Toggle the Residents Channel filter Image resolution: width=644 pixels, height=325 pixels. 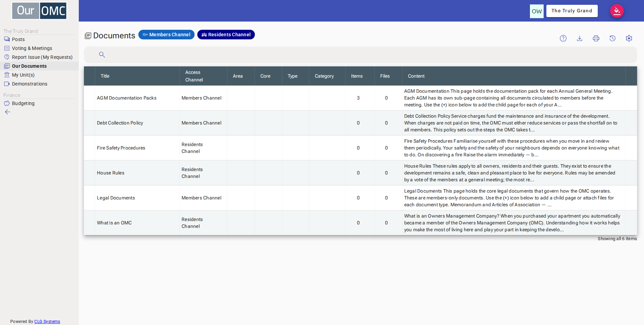click(x=226, y=35)
